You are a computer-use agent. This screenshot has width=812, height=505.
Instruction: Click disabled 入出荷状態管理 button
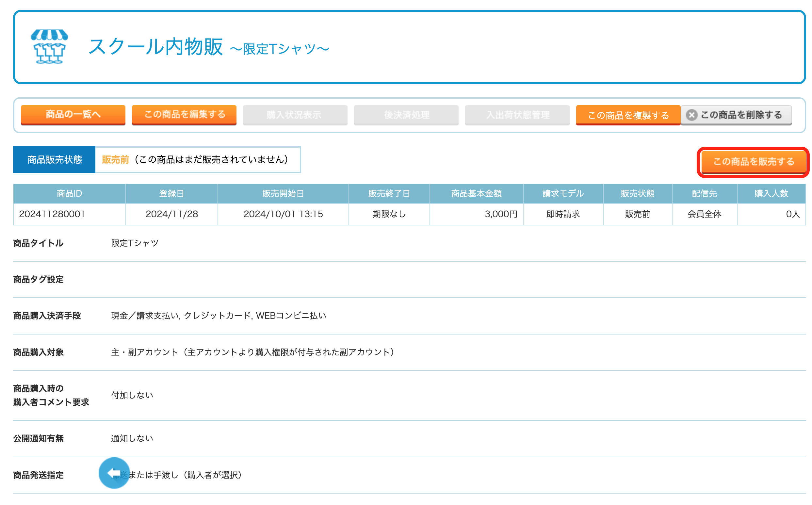(x=517, y=115)
